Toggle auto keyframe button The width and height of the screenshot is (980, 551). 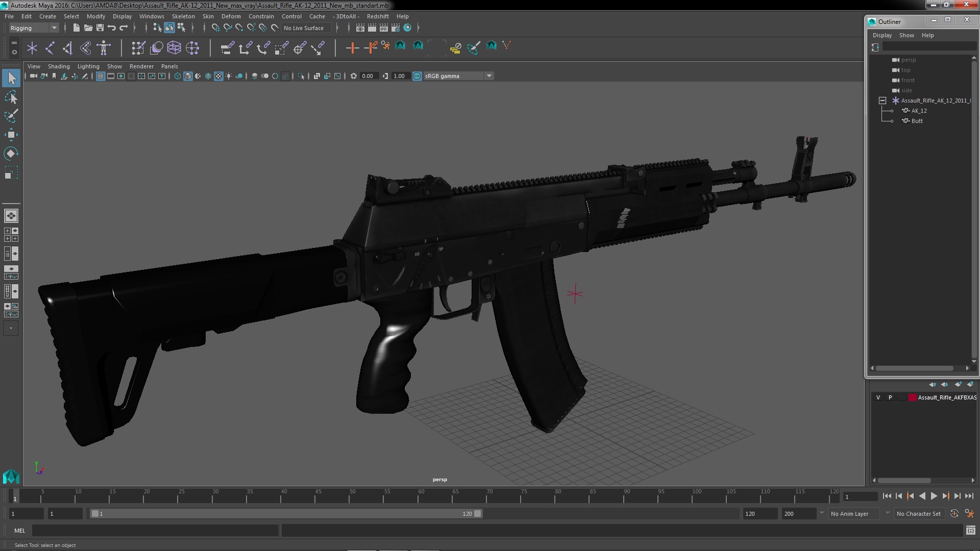tap(954, 514)
